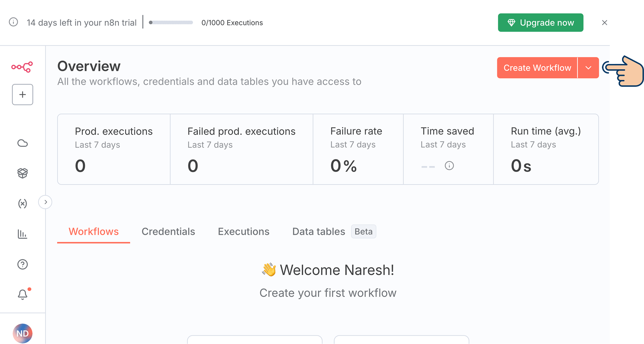This screenshot has width=644, height=344.
Task: Click the trial info icon in banner
Action: 13,22
